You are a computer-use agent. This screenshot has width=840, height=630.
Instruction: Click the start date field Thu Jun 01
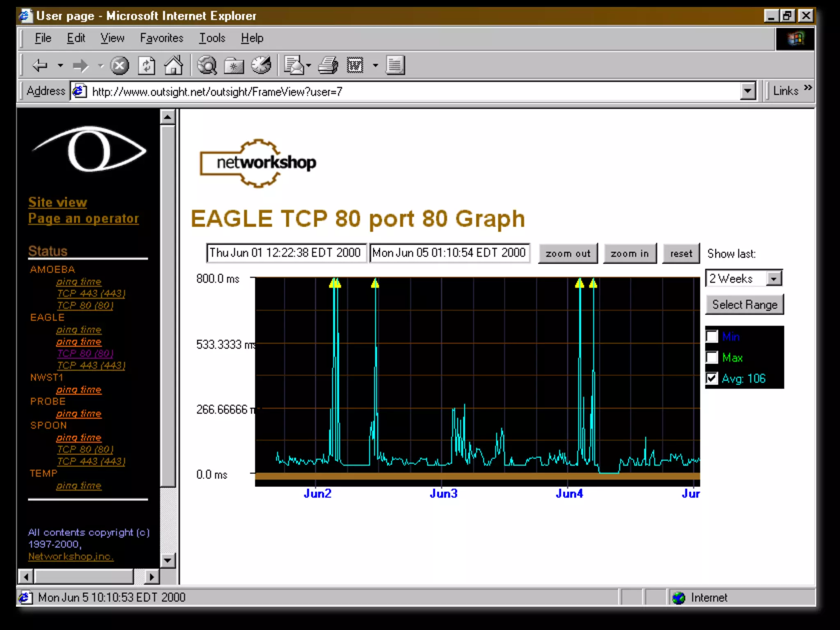click(285, 253)
